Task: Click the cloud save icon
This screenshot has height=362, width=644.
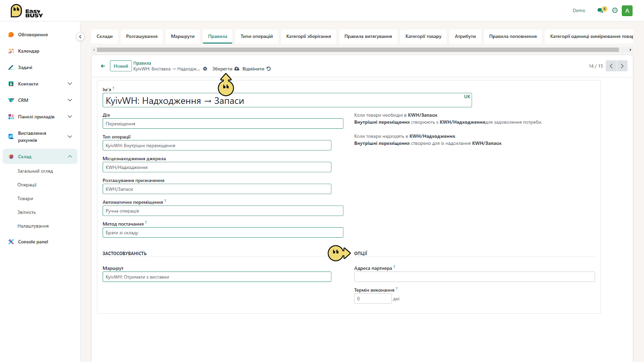Action: [x=237, y=69]
